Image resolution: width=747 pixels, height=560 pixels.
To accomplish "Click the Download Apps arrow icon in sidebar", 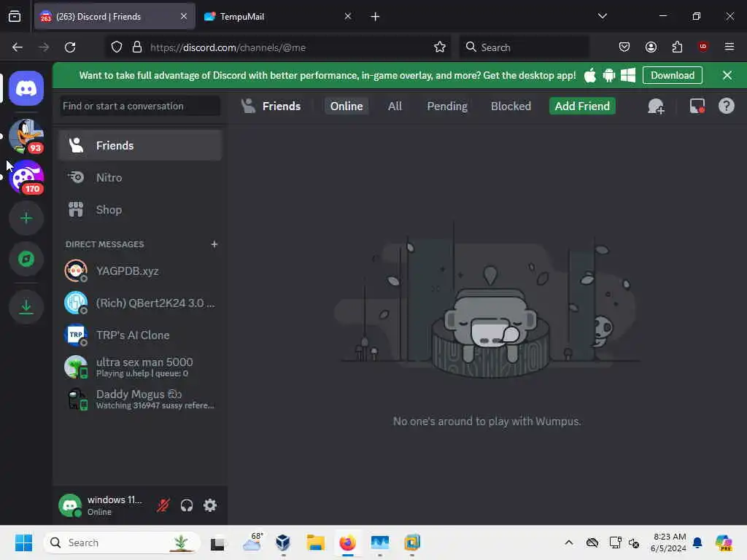I will click(26, 307).
